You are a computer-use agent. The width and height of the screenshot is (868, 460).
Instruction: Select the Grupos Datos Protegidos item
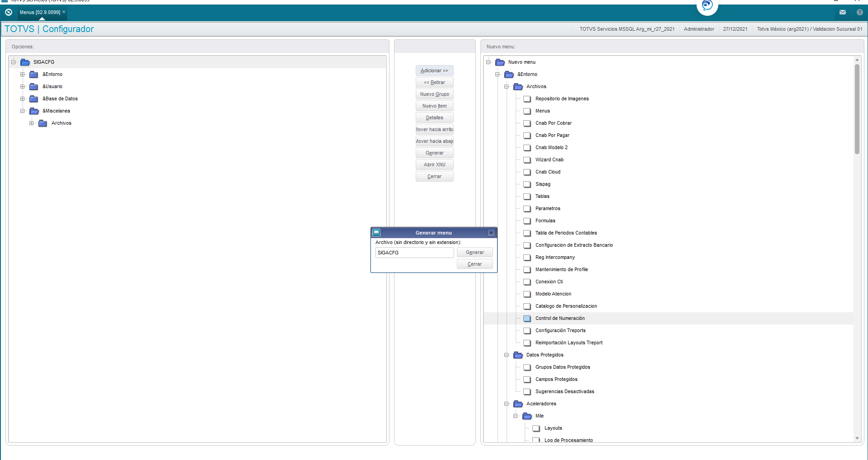[563, 367]
